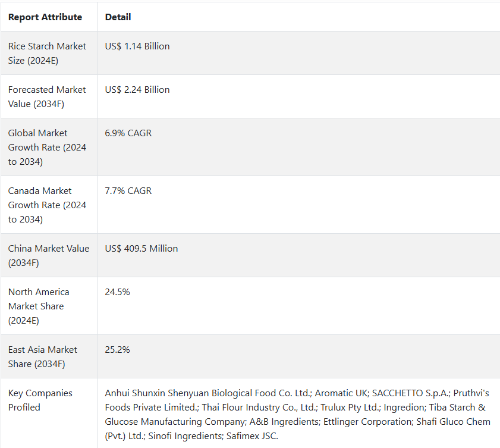Select Forecasted Market Value (2034F) label
The image size is (500, 448).
(x=47, y=97)
